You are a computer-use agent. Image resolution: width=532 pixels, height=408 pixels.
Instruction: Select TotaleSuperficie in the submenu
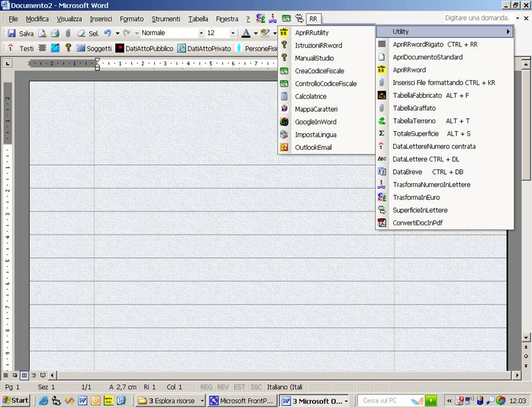click(x=445, y=134)
